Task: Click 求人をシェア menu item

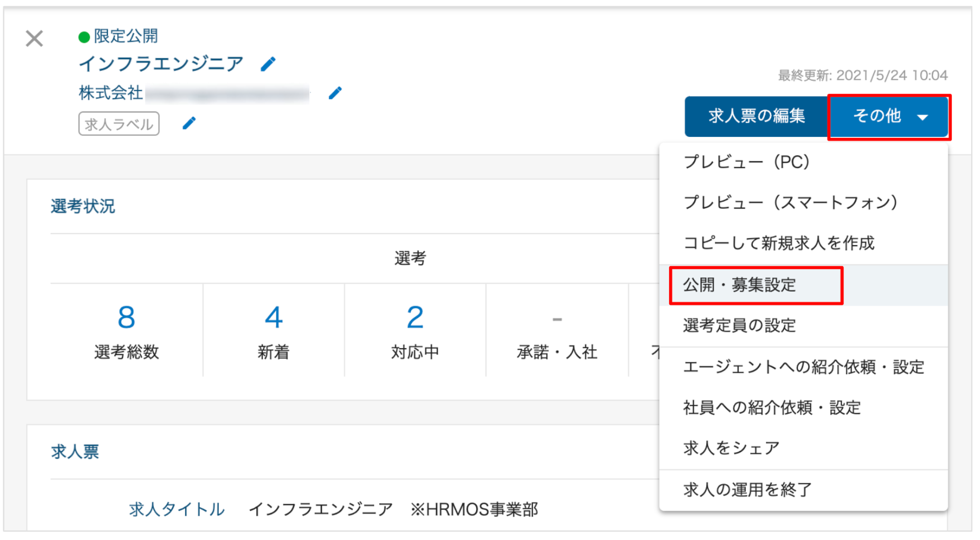Action: click(803, 448)
